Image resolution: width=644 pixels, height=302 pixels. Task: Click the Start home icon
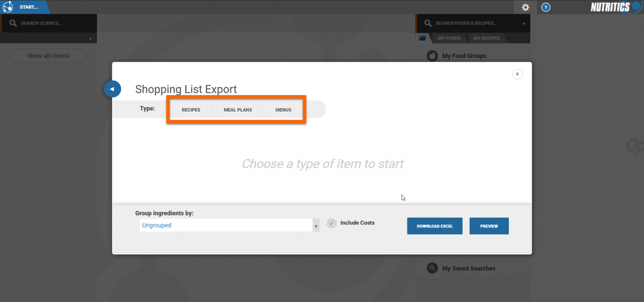click(8, 7)
